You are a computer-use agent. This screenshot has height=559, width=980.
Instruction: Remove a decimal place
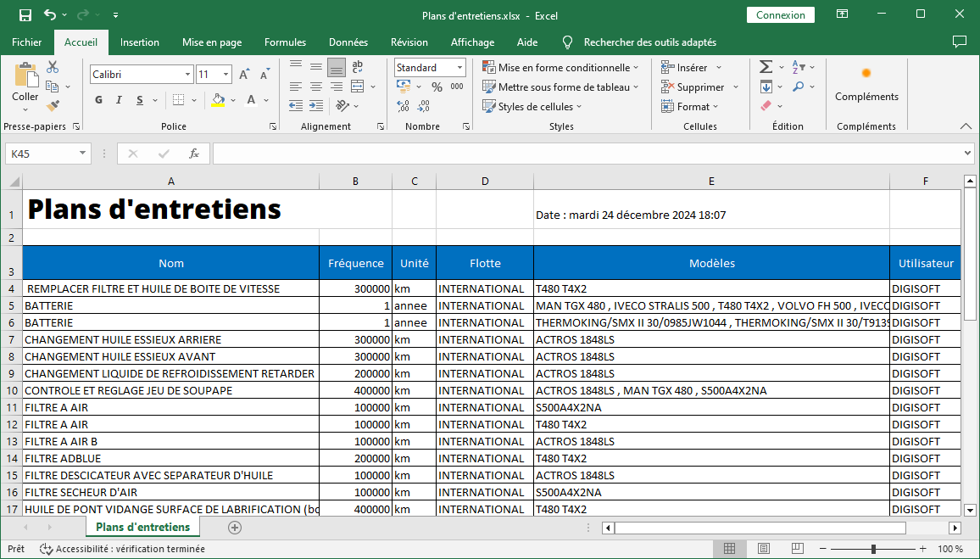click(x=424, y=106)
